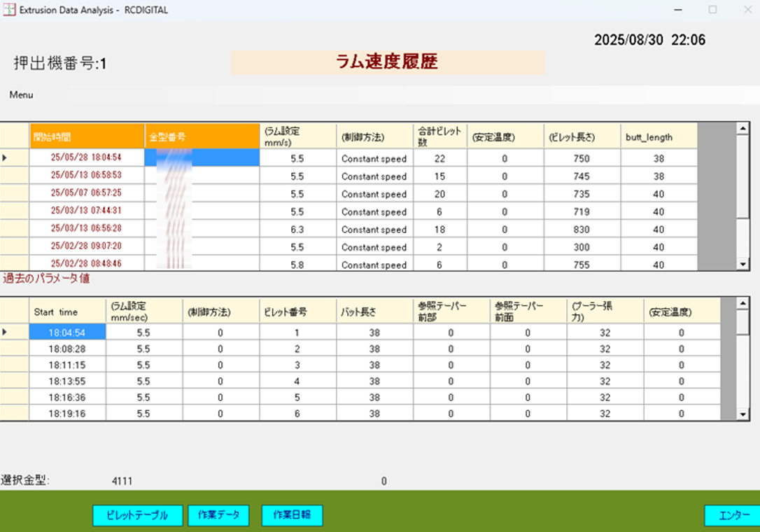Click the Extrusion Data Analysis app icon
Image resolution: width=760 pixels, height=532 pixels.
9,10
